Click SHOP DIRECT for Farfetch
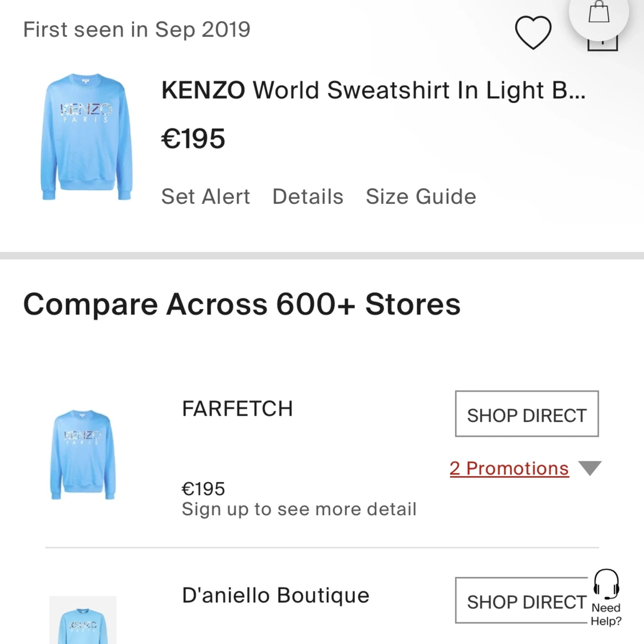Image resolution: width=644 pixels, height=644 pixels. click(x=527, y=414)
